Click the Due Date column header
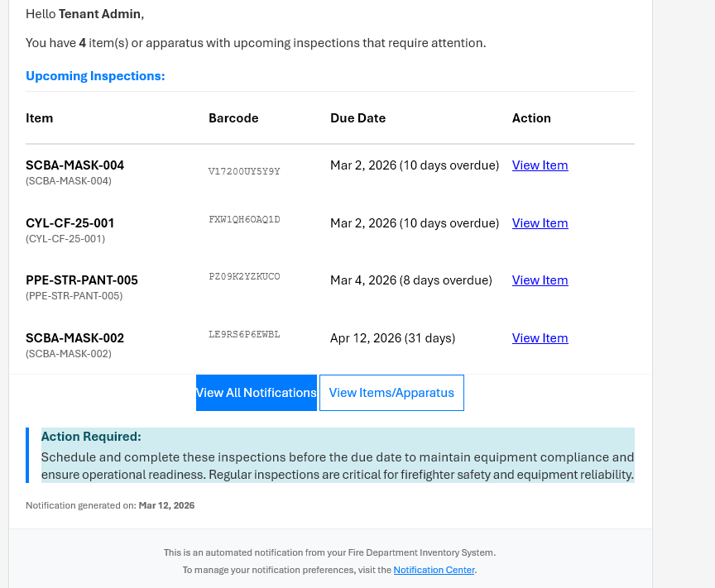The height and width of the screenshot is (588, 715). (x=357, y=117)
